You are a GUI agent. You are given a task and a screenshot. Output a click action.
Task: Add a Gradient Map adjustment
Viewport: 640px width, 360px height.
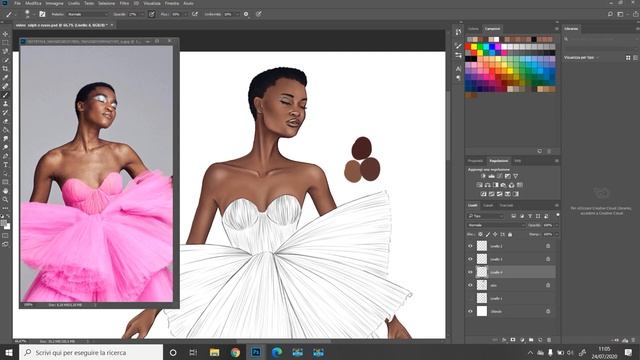pos(516,194)
